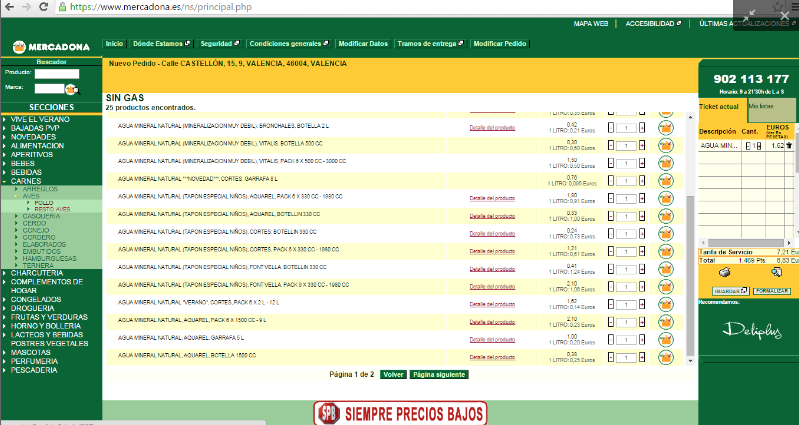Expand the VIVE EL VERANO section
Screen dimensions: 799x425
coord(40,119)
